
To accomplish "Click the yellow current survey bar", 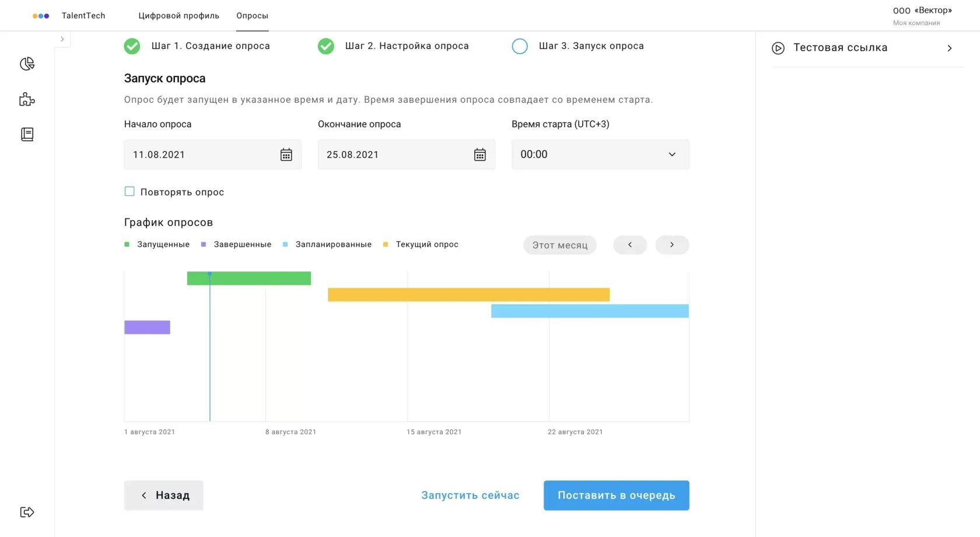I will pyautogui.click(x=468, y=295).
